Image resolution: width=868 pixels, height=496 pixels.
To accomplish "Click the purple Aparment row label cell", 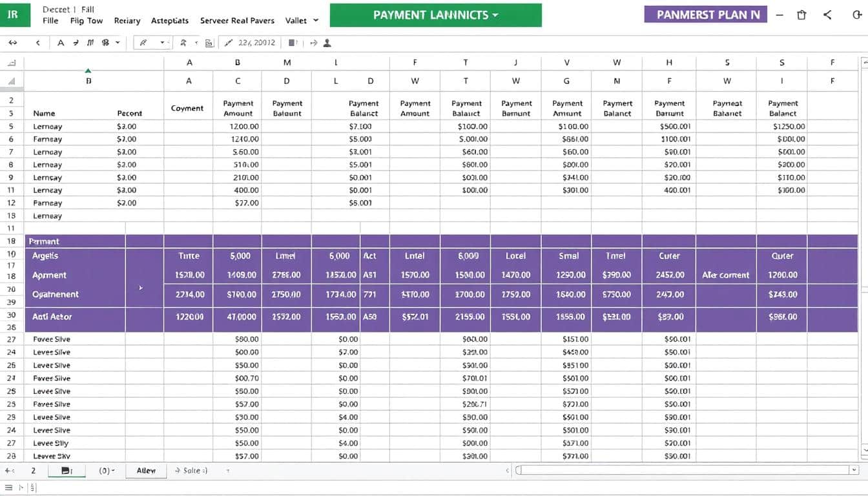I will tap(75, 275).
